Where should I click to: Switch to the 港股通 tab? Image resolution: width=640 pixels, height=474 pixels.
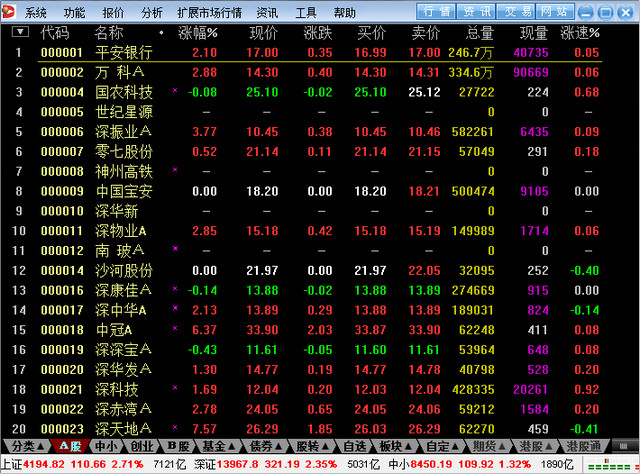click(584, 446)
